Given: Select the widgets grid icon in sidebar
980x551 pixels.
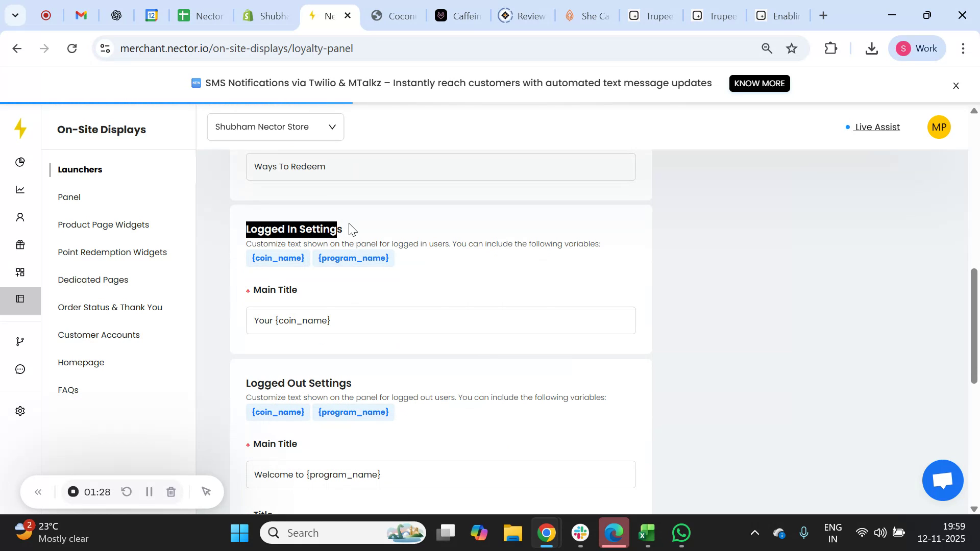Looking at the screenshot, I should point(20,272).
